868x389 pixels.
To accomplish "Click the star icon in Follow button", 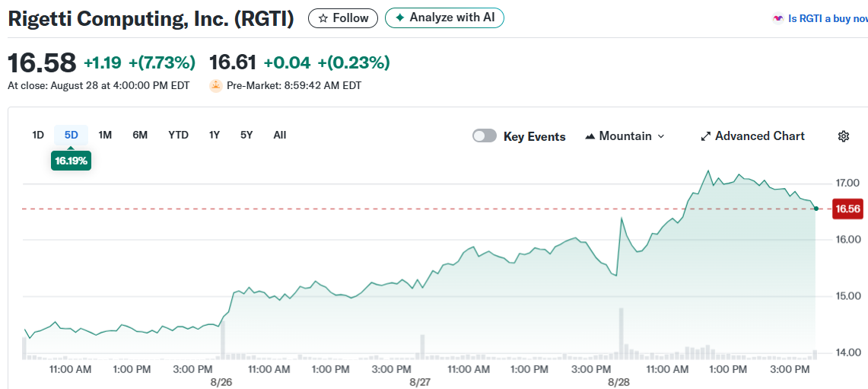I will pos(323,18).
